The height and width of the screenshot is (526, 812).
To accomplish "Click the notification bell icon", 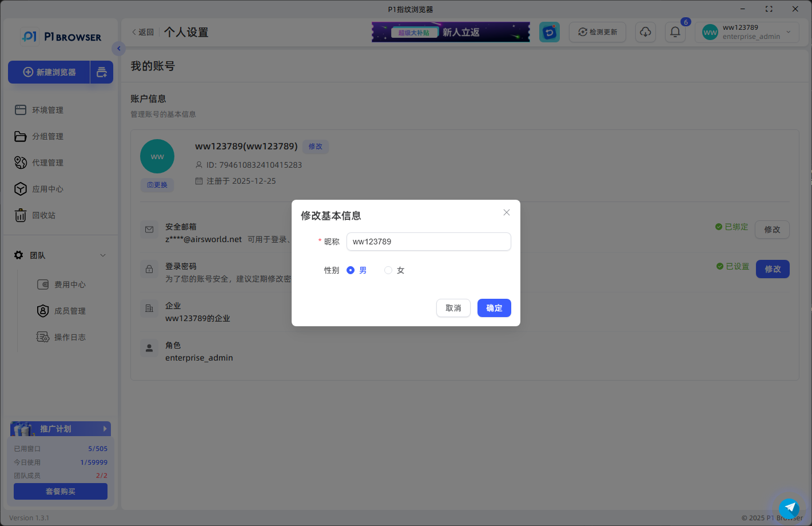I will click(x=675, y=32).
